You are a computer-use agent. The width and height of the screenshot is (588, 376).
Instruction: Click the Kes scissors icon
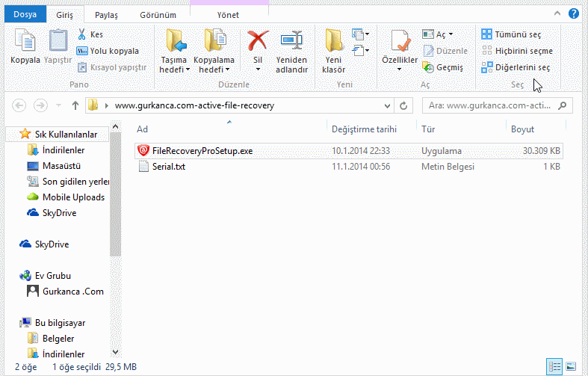coord(81,34)
